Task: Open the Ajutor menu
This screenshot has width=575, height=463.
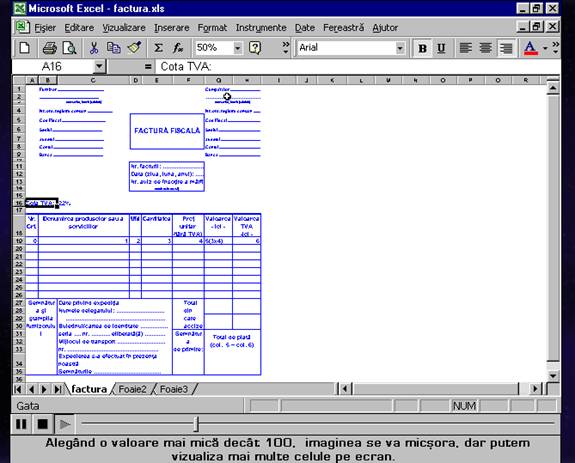Action: [x=385, y=28]
